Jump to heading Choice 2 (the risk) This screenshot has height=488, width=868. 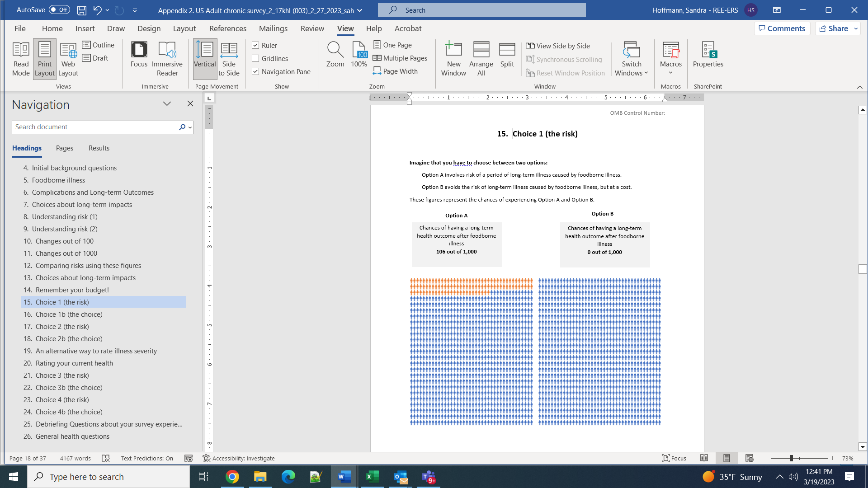tap(62, 326)
